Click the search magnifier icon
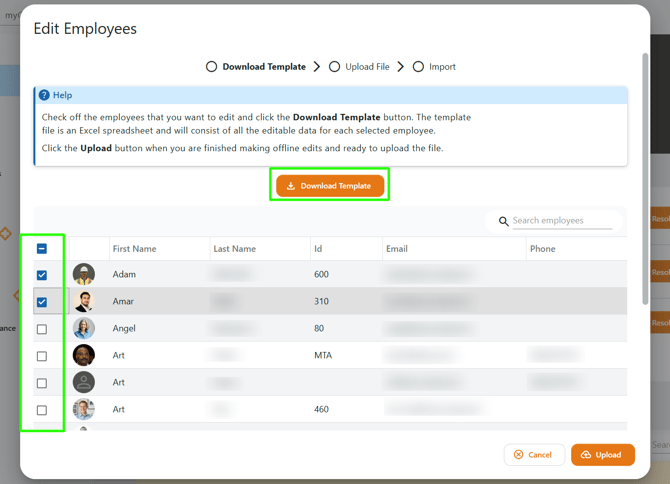Image resolution: width=670 pixels, height=484 pixels. tap(503, 221)
